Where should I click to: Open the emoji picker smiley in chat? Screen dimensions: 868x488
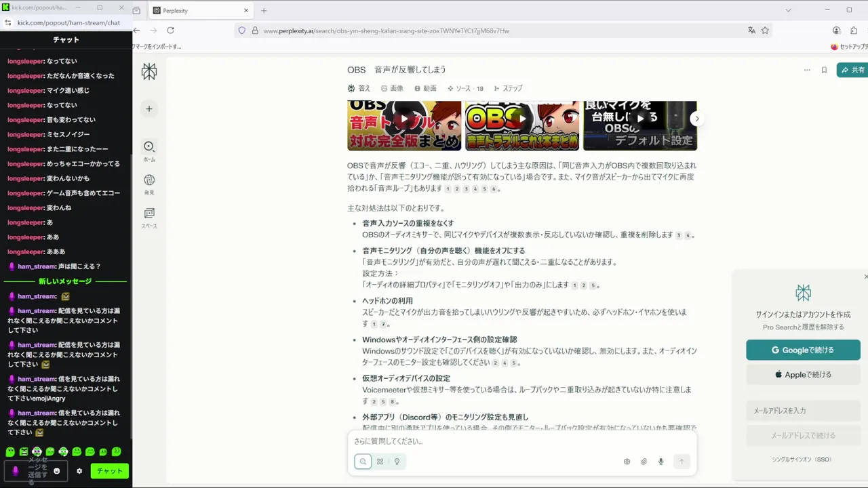[x=57, y=471]
